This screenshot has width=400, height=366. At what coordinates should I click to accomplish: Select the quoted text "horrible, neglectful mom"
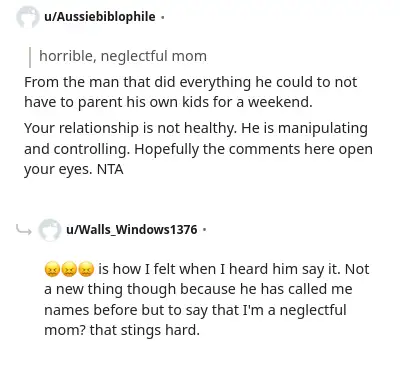pyautogui.click(x=123, y=56)
